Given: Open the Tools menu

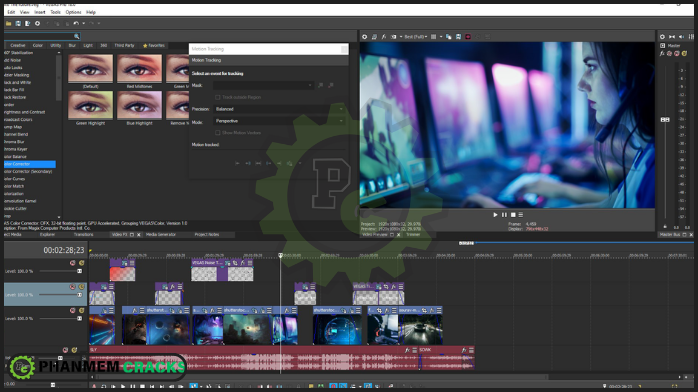Looking at the screenshot, I should pyautogui.click(x=55, y=12).
